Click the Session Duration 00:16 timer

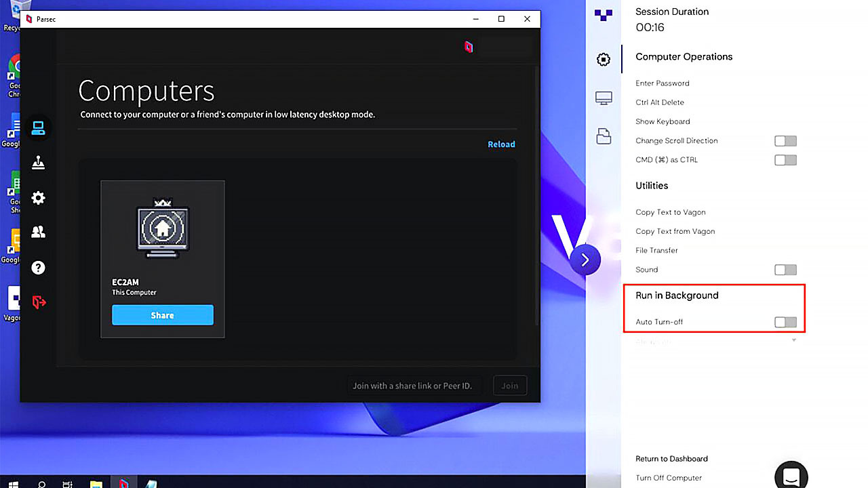tap(650, 28)
